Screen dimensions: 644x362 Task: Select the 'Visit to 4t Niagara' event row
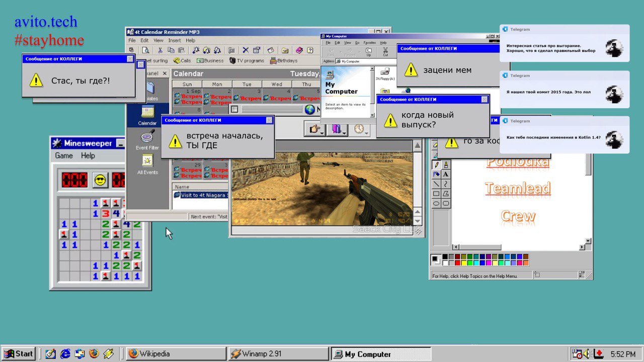[x=201, y=195]
